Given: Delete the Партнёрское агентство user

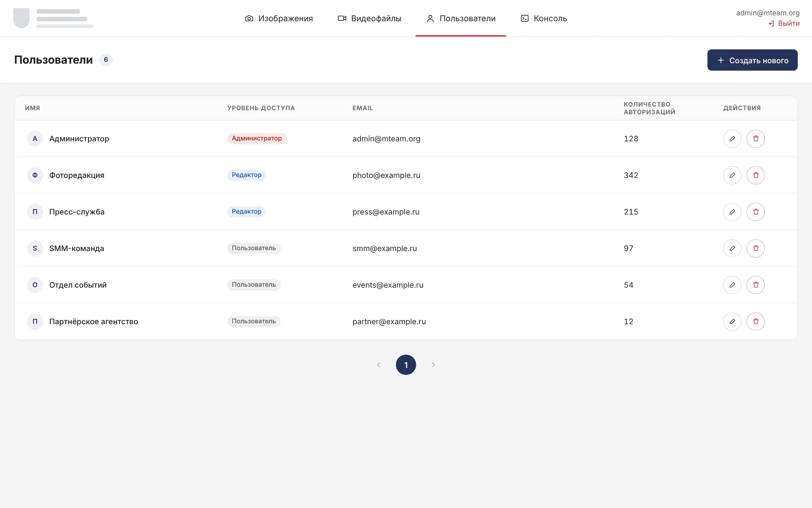Looking at the screenshot, I should point(756,322).
